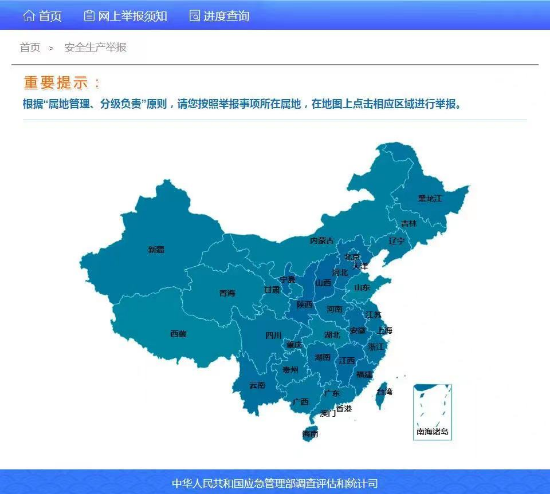Click the home icon beside 首页
Viewport: 550px width, 494px height.
(x=29, y=16)
